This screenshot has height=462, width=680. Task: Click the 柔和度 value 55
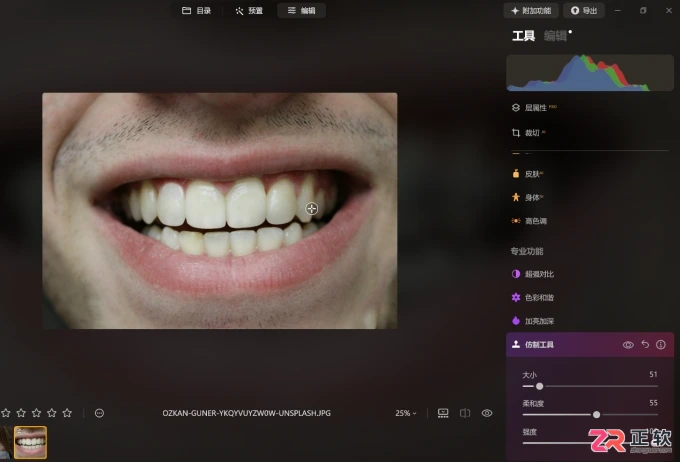tap(653, 403)
